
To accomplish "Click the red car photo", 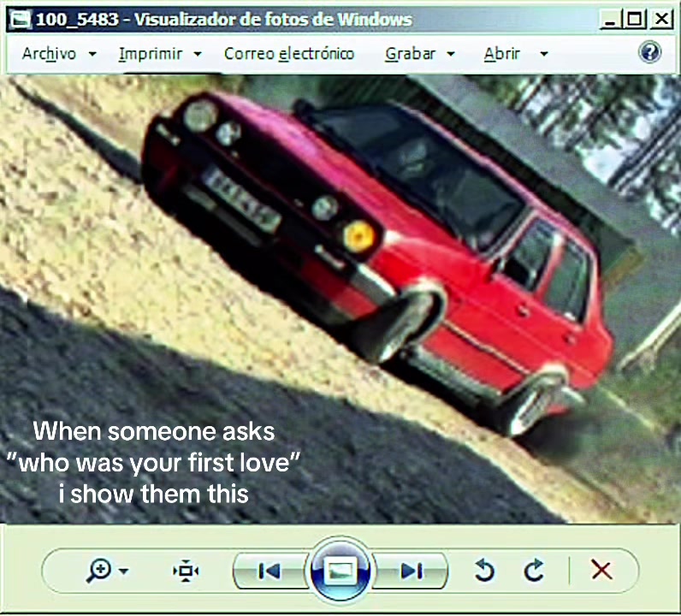I will (340, 299).
